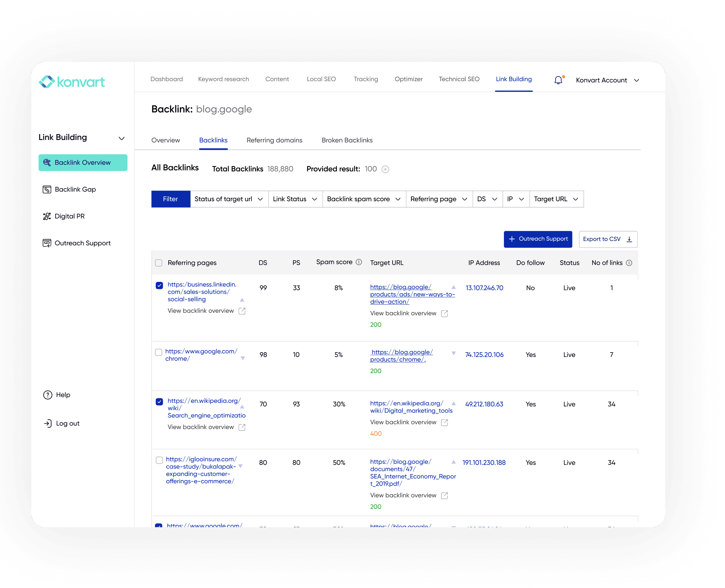Click the Export to CSV button
This screenshot has height=588, width=725.
[608, 239]
